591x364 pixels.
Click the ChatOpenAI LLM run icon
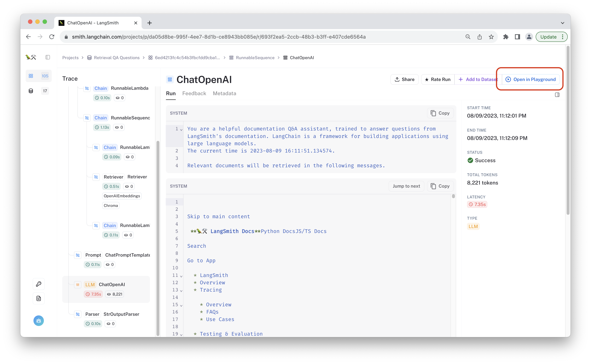coord(78,284)
